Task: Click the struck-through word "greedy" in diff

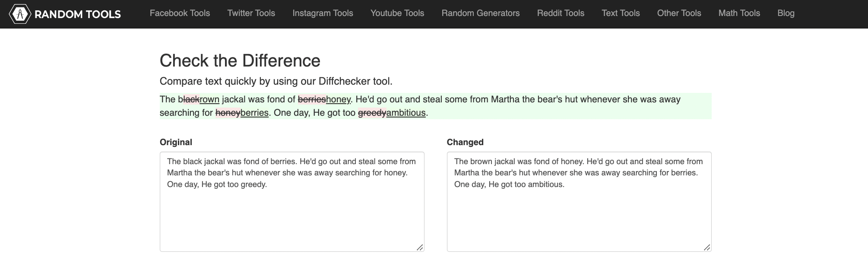Action: click(x=372, y=113)
